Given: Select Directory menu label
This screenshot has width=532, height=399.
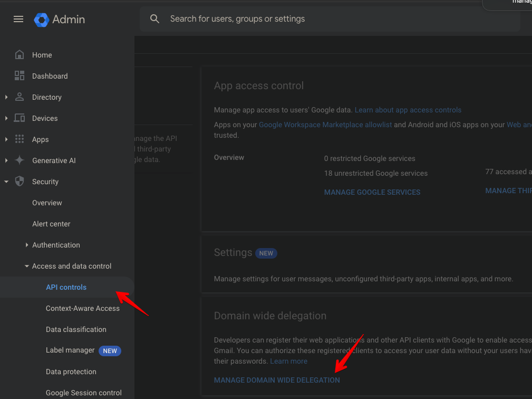Looking at the screenshot, I should pyautogui.click(x=47, y=97).
